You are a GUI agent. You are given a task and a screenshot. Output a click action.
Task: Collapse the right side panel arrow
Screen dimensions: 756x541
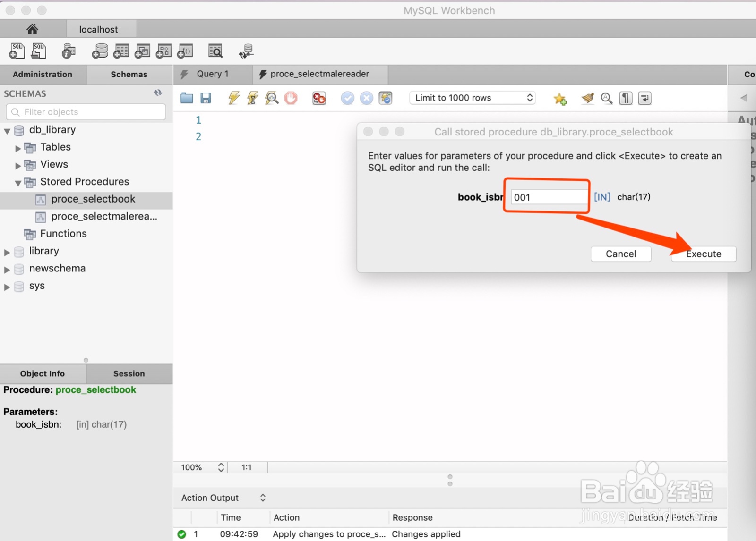point(743,98)
